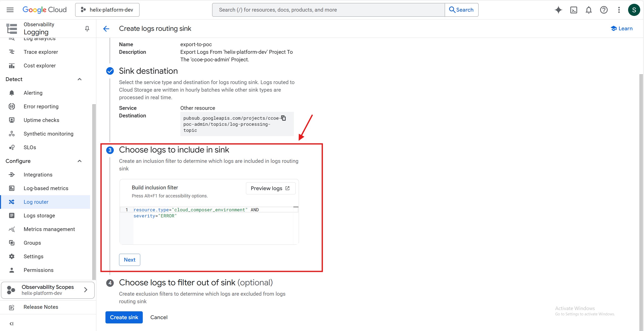
Task: Open Logs storage in sidebar
Action: point(39,216)
